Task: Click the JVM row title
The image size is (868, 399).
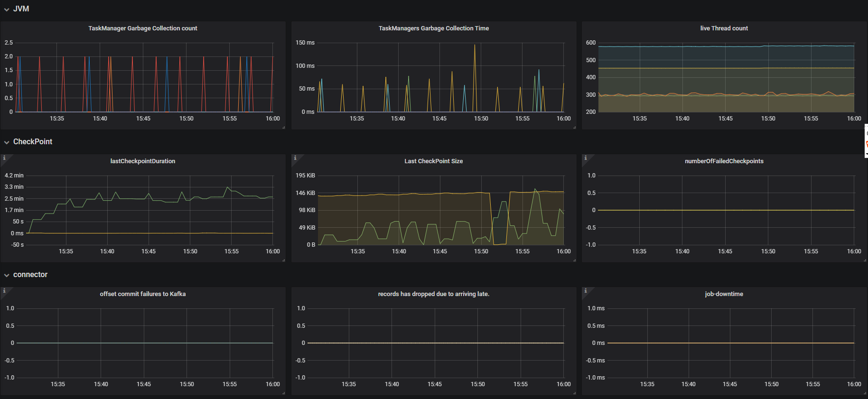Action: (21, 9)
